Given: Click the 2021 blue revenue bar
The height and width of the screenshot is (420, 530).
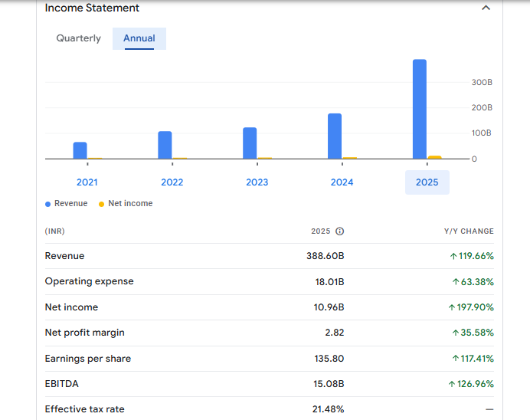Looking at the screenshot, I should point(80,150).
